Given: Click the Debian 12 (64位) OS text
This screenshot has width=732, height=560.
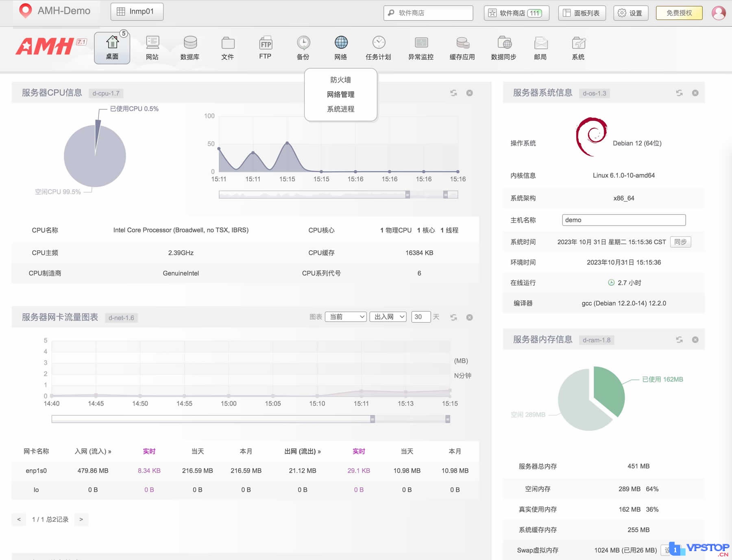Looking at the screenshot, I should (x=637, y=143).
